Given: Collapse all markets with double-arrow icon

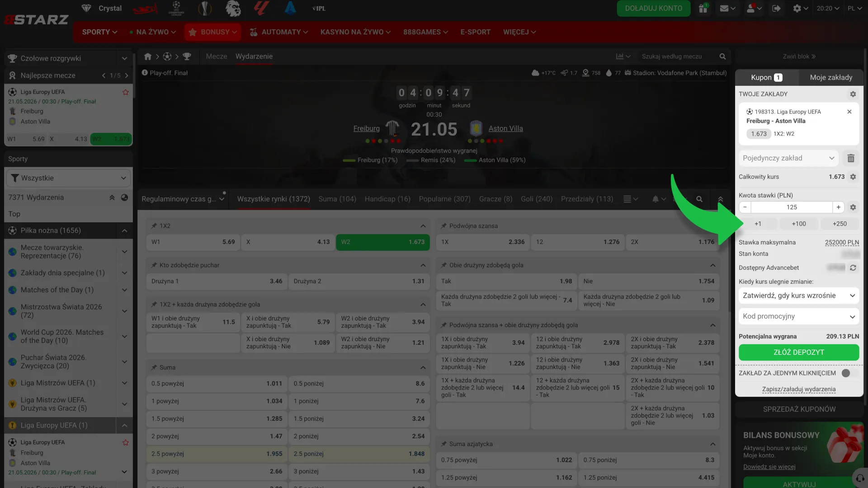Looking at the screenshot, I should point(721,199).
